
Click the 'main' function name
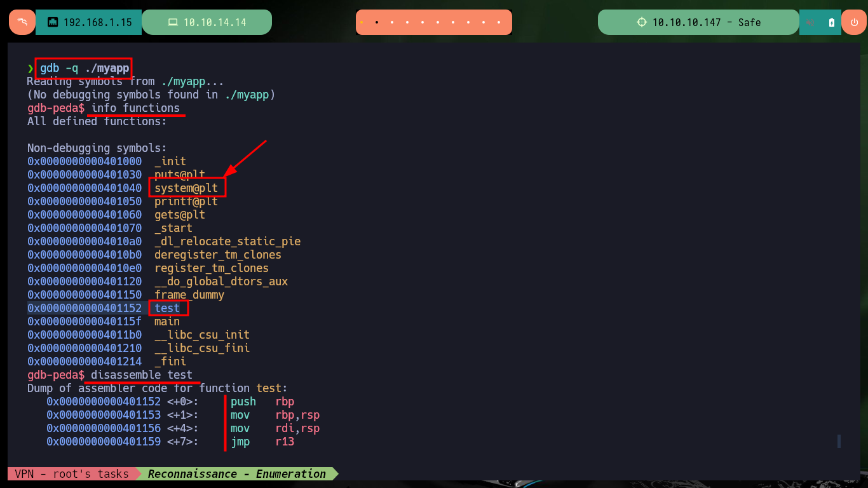point(167,322)
